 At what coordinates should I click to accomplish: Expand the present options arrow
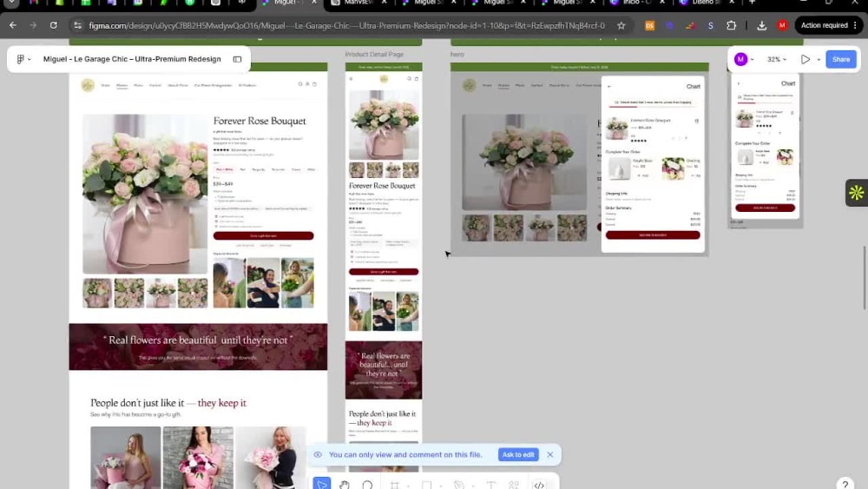coord(819,59)
